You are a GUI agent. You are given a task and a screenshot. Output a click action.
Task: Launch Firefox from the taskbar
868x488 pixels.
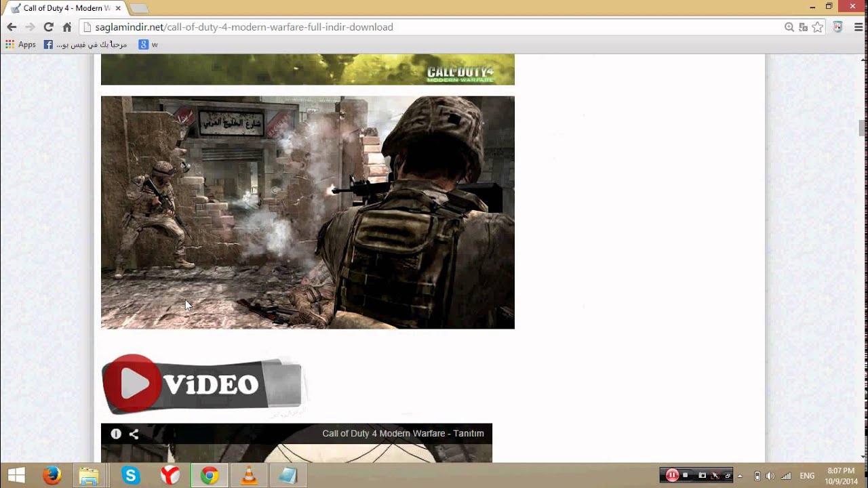[x=52, y=475]
